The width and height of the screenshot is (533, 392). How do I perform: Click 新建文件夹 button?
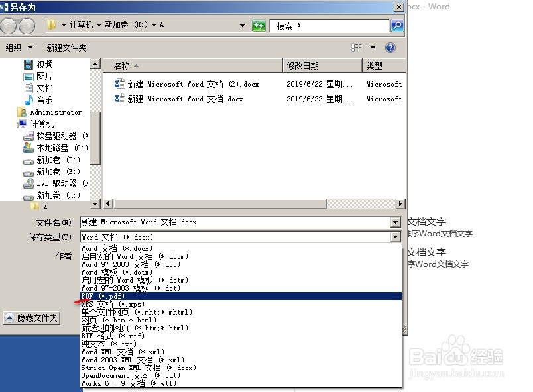coord(66,48)
